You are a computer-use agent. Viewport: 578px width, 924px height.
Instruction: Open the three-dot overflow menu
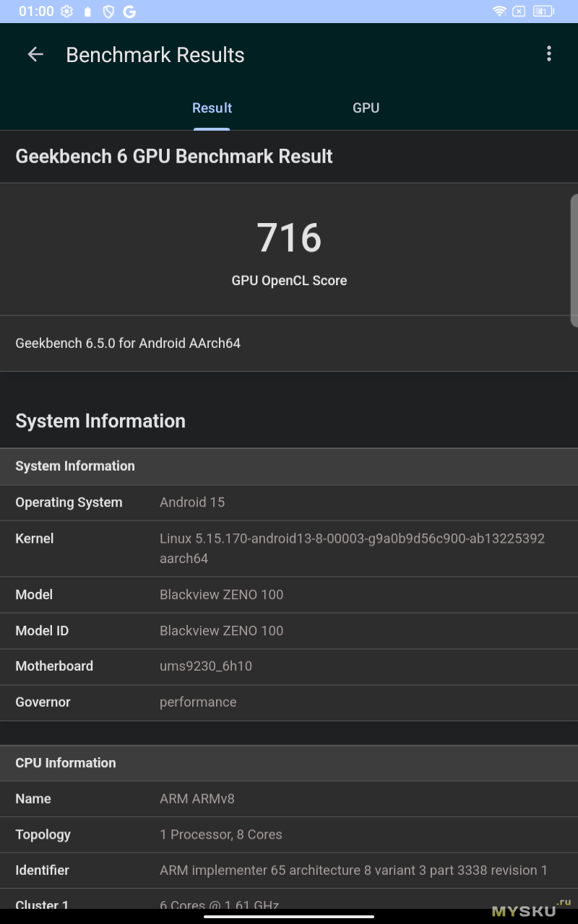[x=549, y=53]
